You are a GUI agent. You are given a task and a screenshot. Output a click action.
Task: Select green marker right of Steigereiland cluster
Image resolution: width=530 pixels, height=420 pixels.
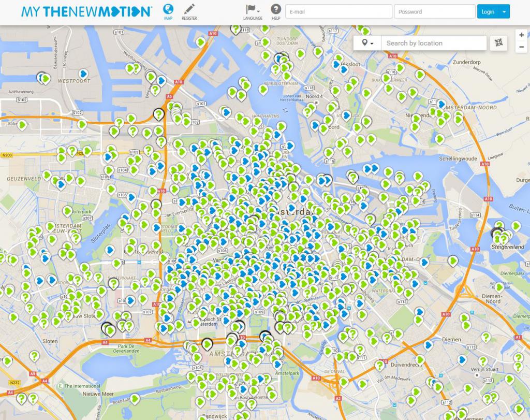coord(516,226)
